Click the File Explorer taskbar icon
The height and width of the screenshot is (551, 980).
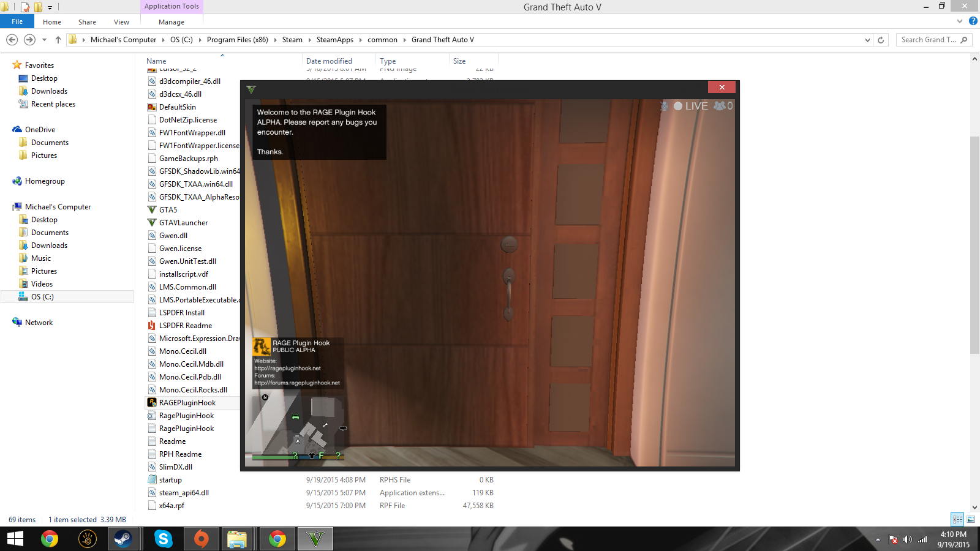pyautogui.click(x=237, y=539)
